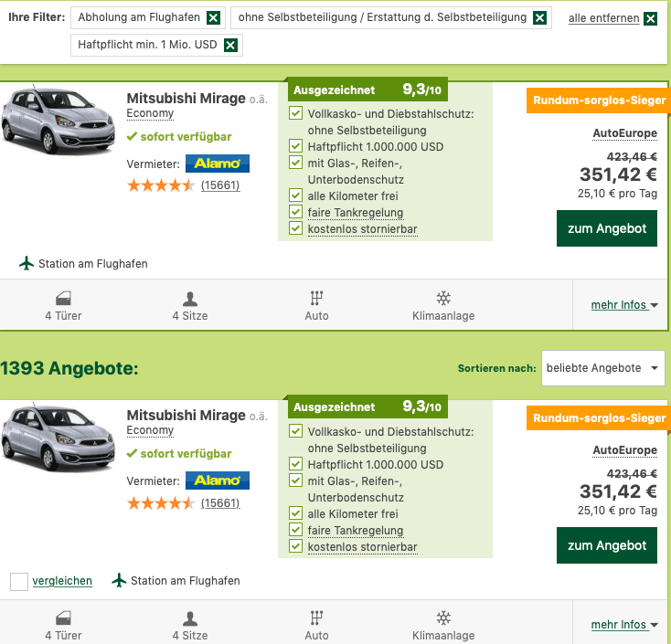
Task: Click the 'mit Glas-, Reifen-' checkmark in second offer
Action: 295,480
